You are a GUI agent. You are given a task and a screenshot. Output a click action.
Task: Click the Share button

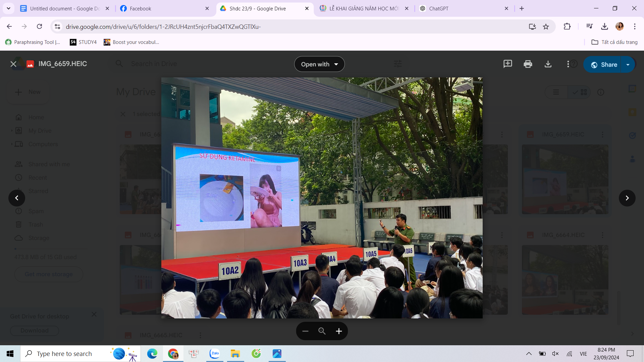coord(604,65)
